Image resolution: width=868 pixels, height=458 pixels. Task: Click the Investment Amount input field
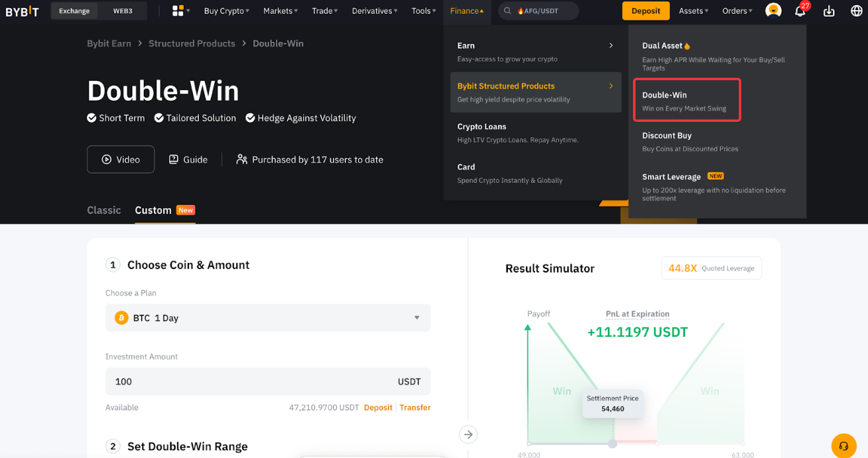pos(252,381)
